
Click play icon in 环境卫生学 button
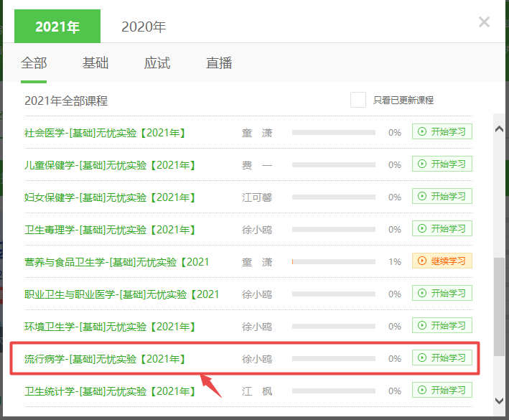point(422,326)
